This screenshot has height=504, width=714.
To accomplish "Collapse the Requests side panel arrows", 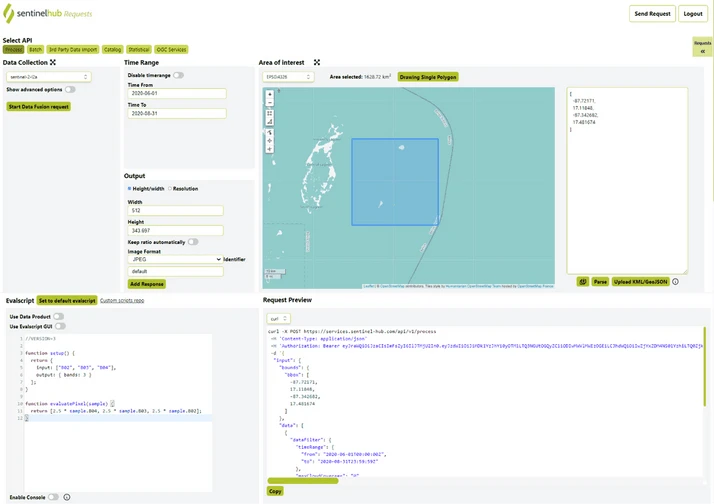I will coord(703,51).
